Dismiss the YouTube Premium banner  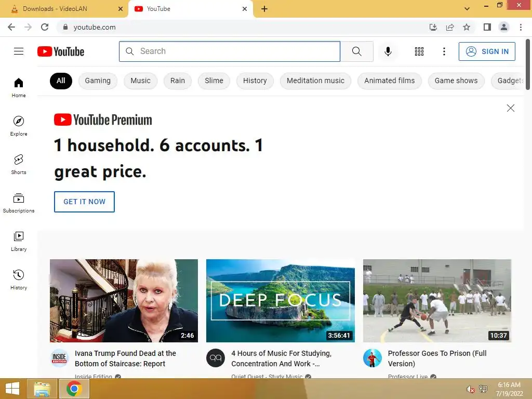click(x=510, y=108)
